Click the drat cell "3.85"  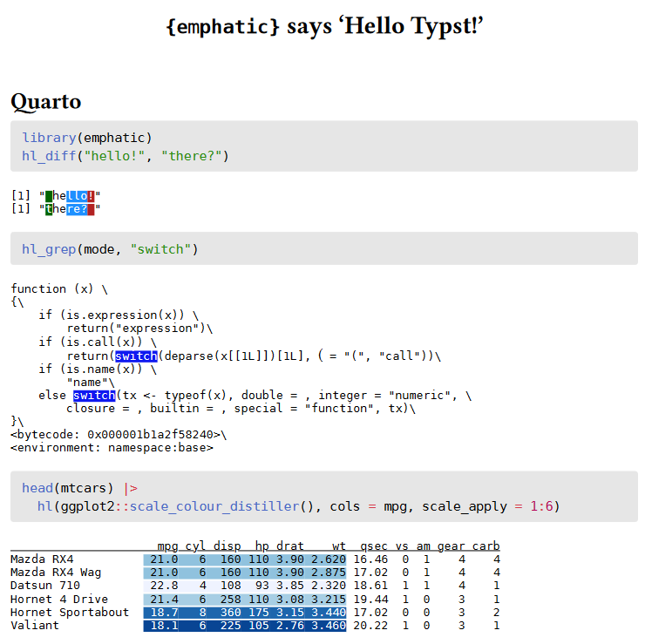pyautogui.click(x=289, y=586)
